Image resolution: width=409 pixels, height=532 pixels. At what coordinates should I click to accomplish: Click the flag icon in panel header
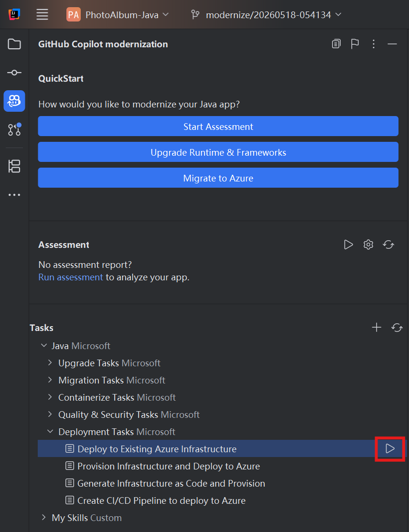click(x=355, y=44)
